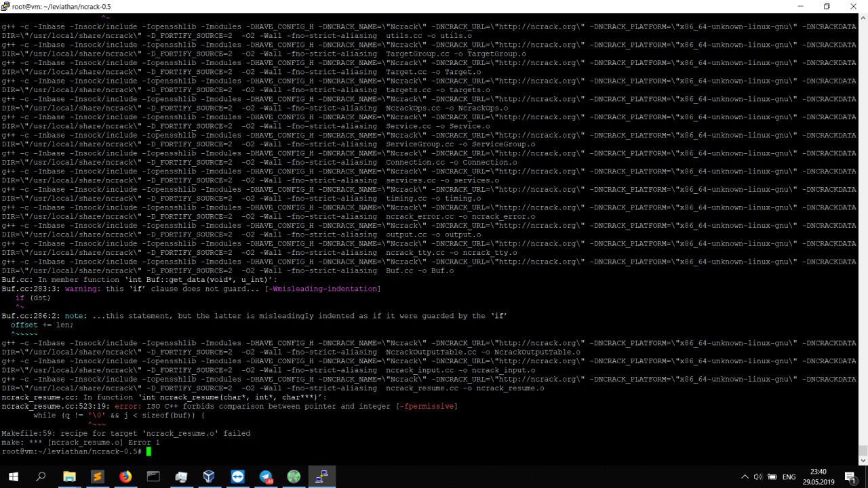868x488 pixels.
Task: Click the purple 'warning:' text
Action: 83,289
